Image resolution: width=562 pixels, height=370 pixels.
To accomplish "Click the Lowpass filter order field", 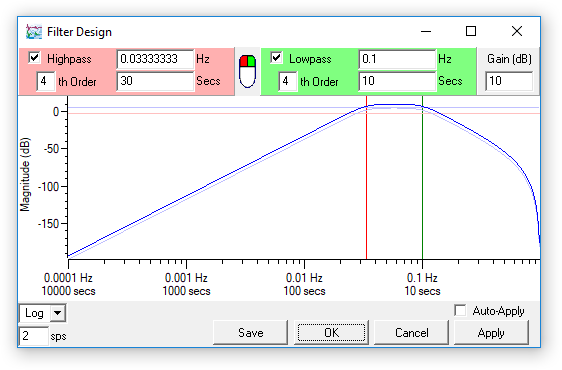I will (288, 81).
